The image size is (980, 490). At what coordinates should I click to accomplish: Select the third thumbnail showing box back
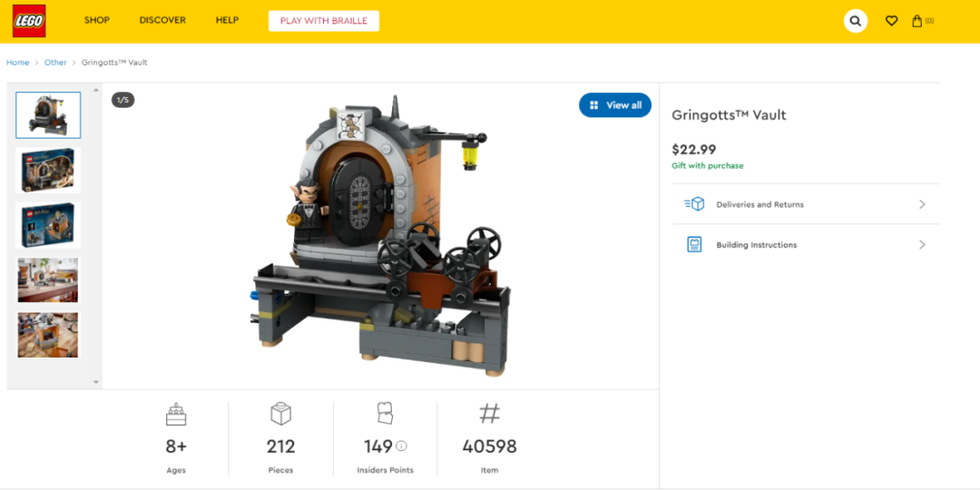48,225
